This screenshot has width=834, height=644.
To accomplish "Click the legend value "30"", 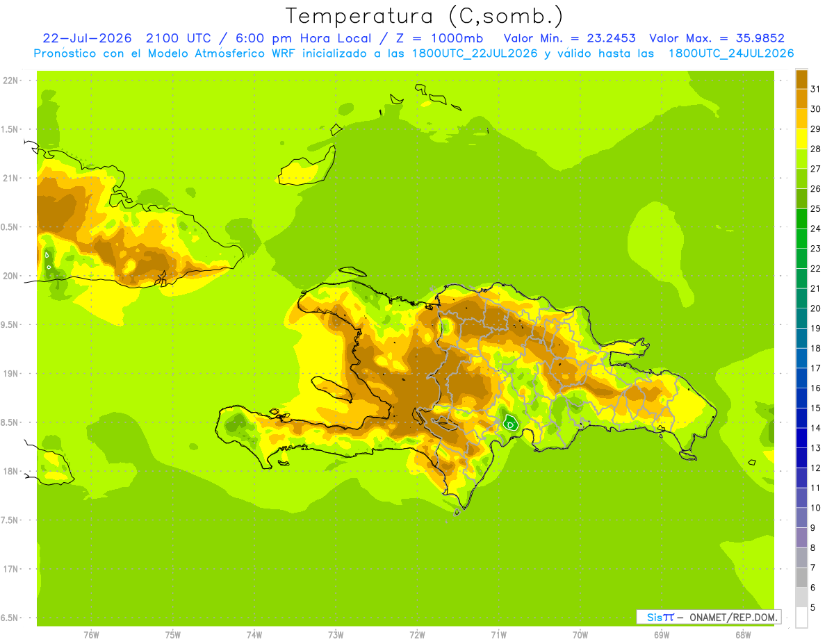I will coord(816,109).
